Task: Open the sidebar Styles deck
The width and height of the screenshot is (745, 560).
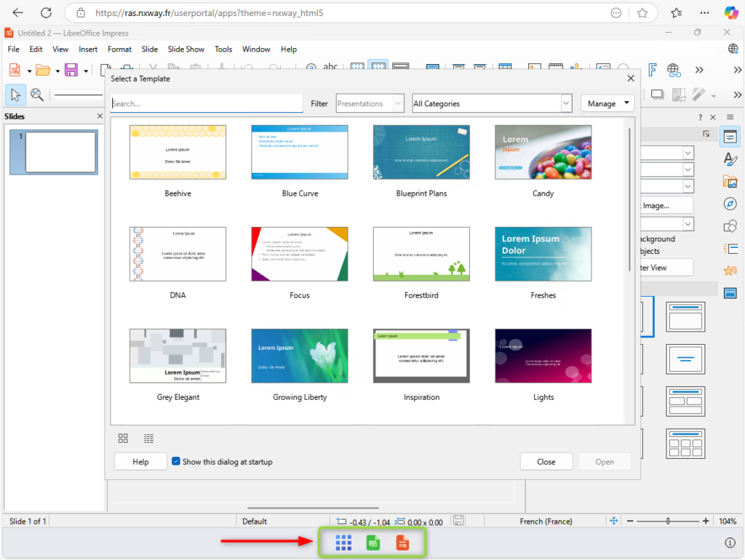Action: click(x=730, y=159)
